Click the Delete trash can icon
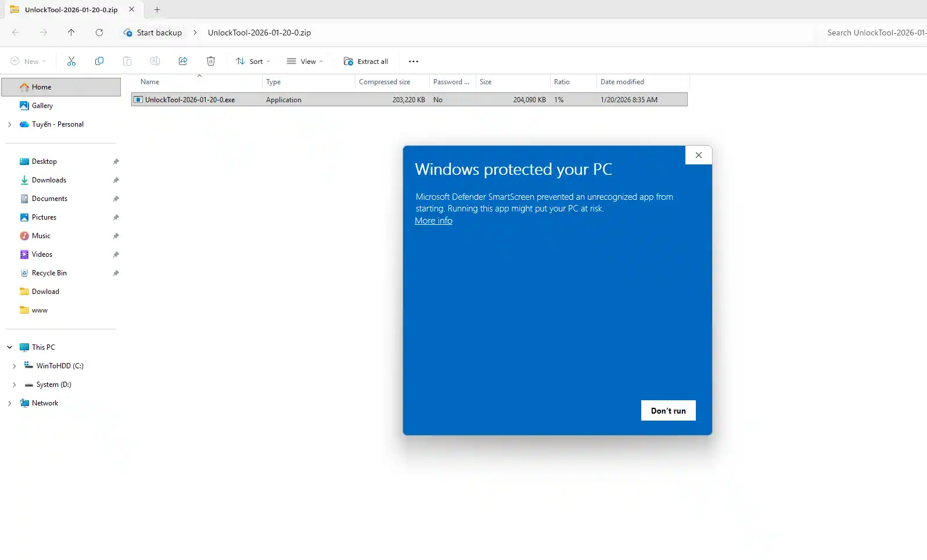The image size is (927, 560). [211, 62]
